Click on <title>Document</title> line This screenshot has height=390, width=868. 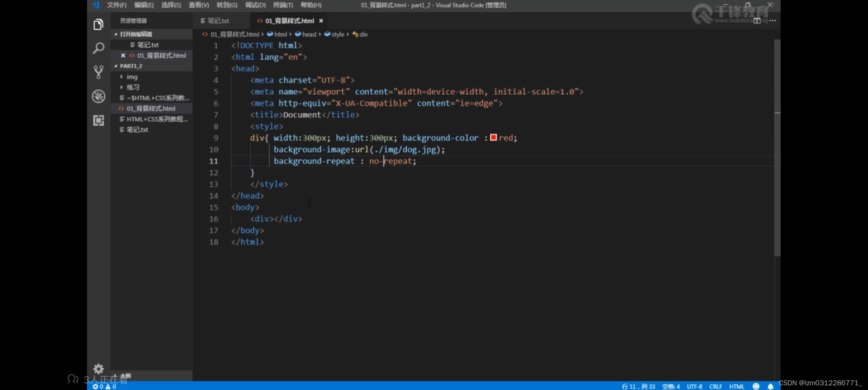click(x=305, y=115)
